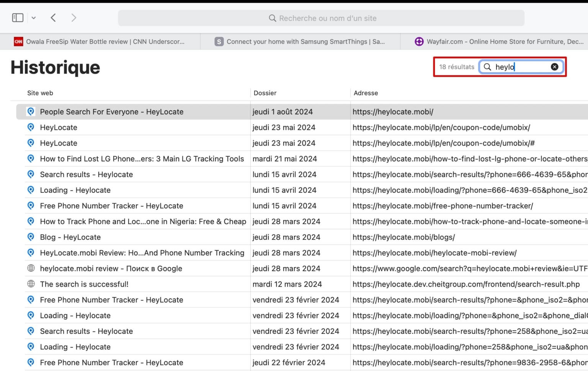Click the address ending 'coupon-code/umobix/'
588x371 pixels.
[x=441, y=127]
